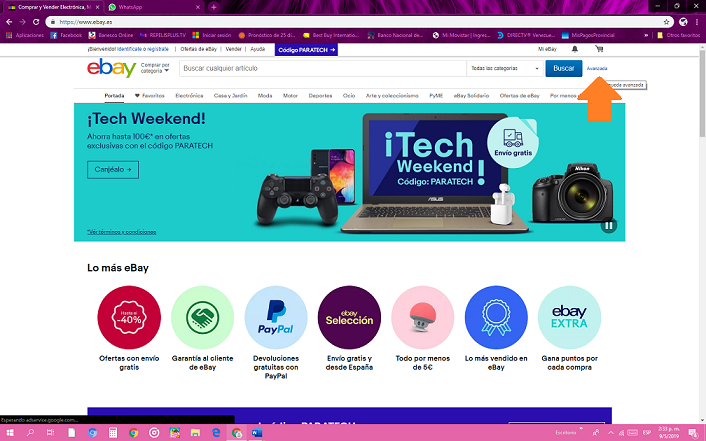The width and height of the screenshot is (706, 441).
Task: Open Todas las categorías dropdown
Action: tap(505, 68)
